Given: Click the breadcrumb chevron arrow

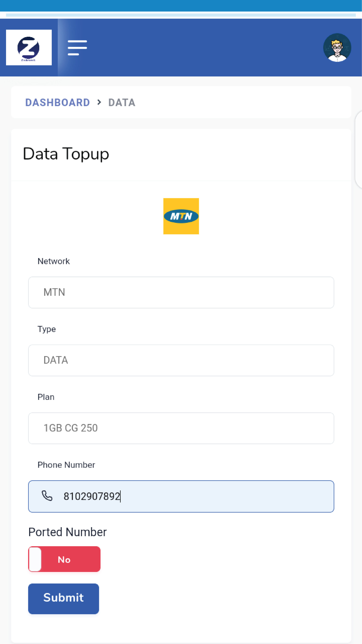Looking at the screenshot, I should 99,102.
